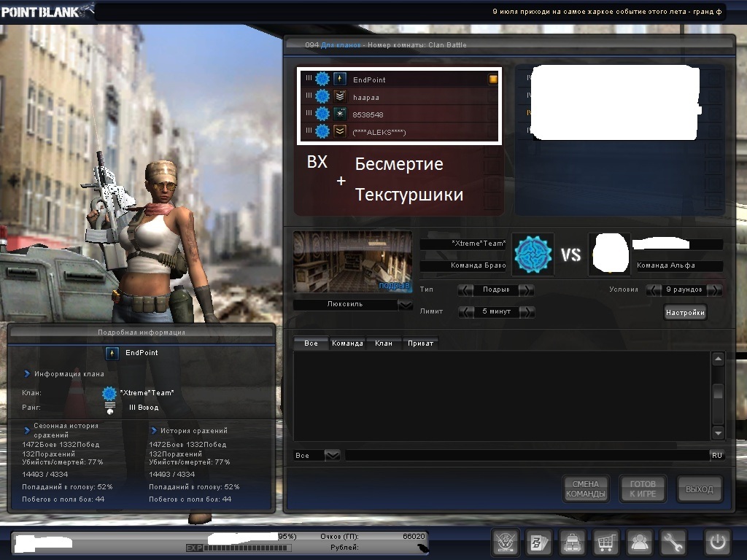Toggle the orange slot box next to EndPoint

click(493, 79)
